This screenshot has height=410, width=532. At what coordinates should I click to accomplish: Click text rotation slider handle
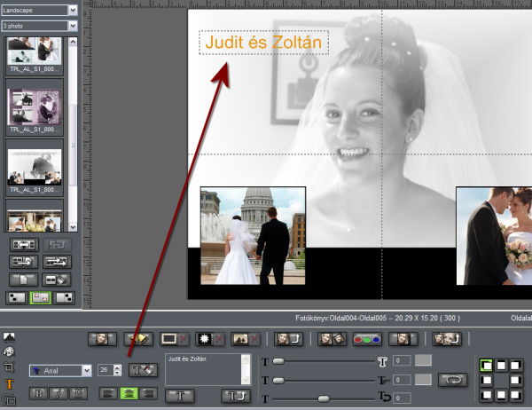(x=324, y=398)
